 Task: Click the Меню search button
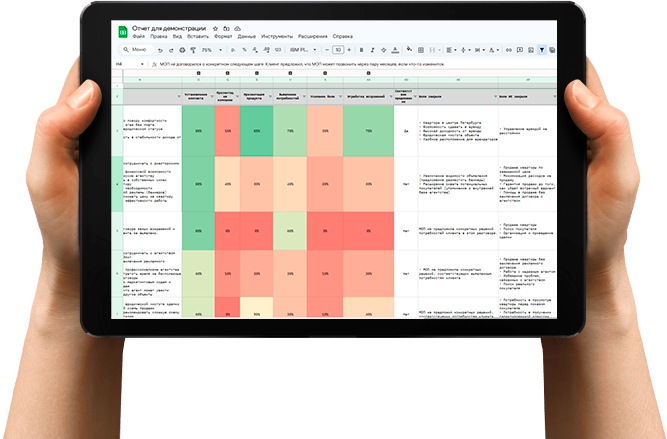(135, 49)
